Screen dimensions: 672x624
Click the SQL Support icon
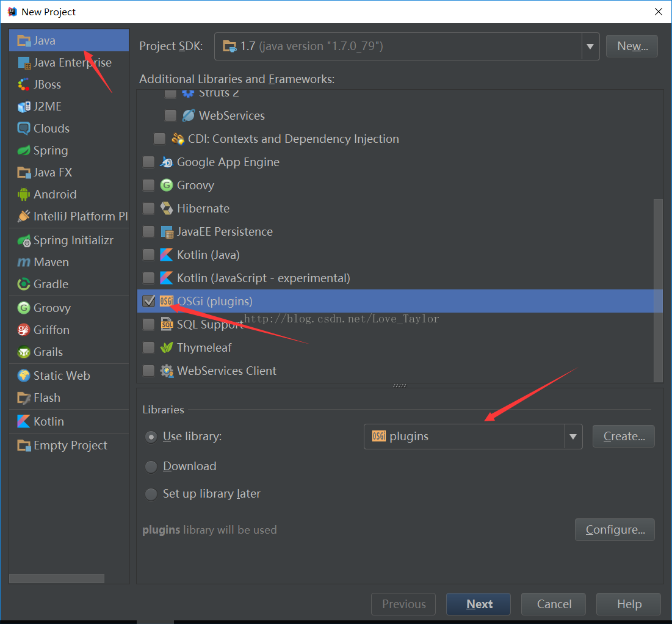tap(166, 324)
